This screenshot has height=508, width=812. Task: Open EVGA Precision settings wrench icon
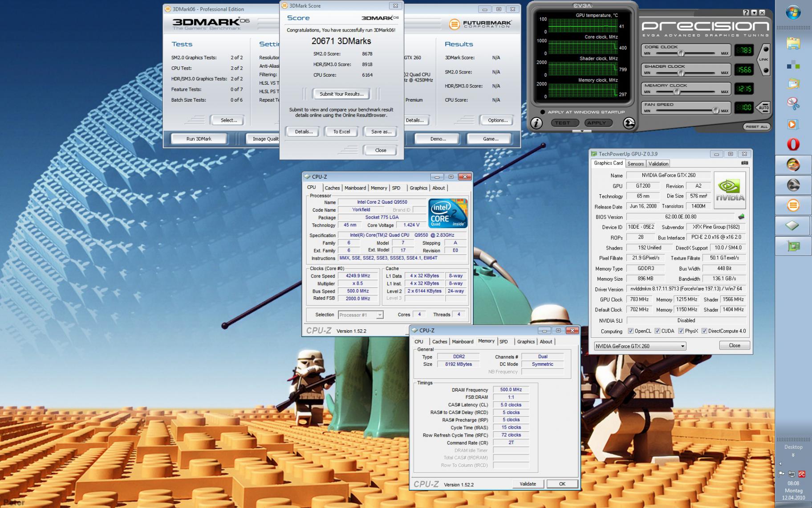point(629,123)
